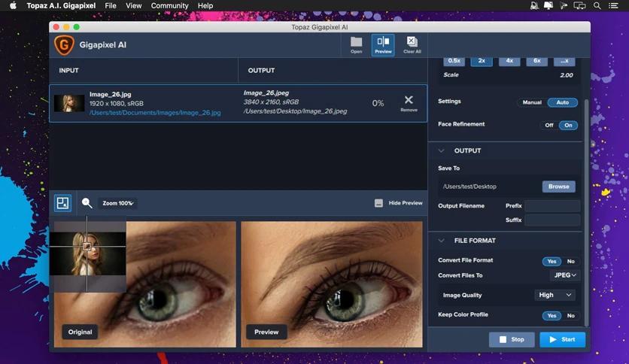Click the display mirroring menu bar icon
Viewport: 629px width, 364px height.
click(579, 5)
